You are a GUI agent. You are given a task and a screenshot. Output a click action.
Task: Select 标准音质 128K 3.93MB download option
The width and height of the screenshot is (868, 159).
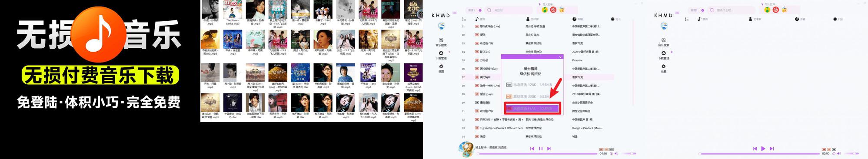tap(529, 85)
